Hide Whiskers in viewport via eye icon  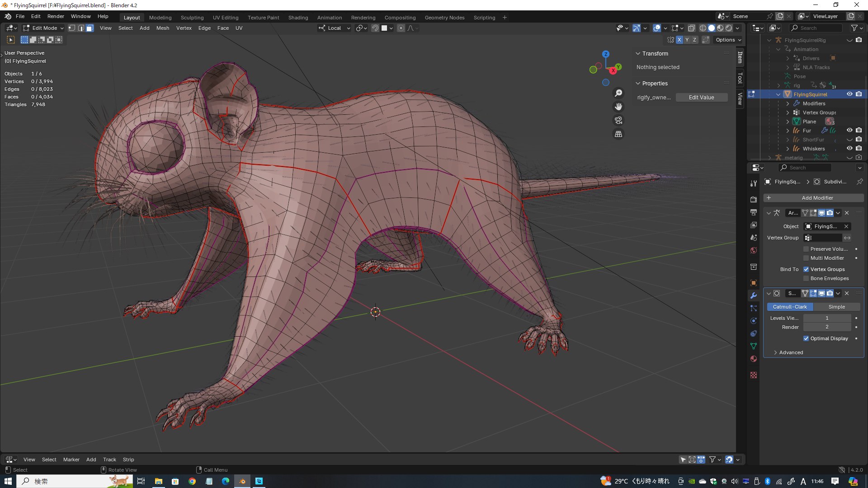pos(849,148)
